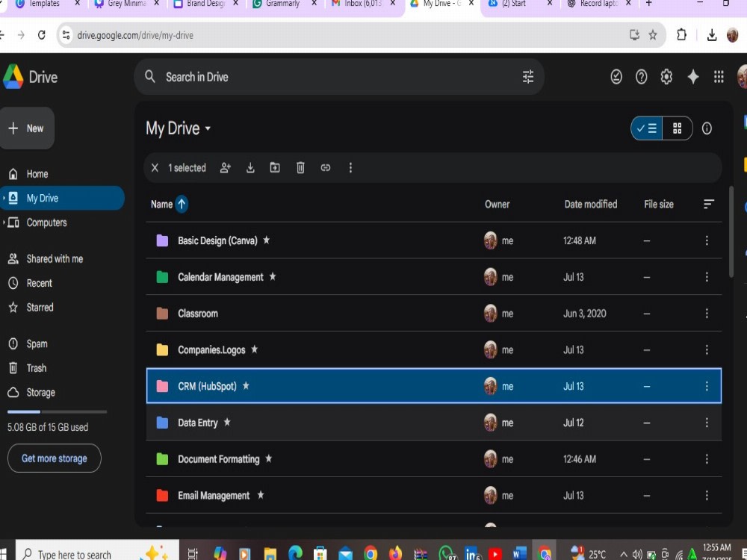View details info icon
This screenshot has height=560, width=747.
pyautogui.click(x=707, y=128)
